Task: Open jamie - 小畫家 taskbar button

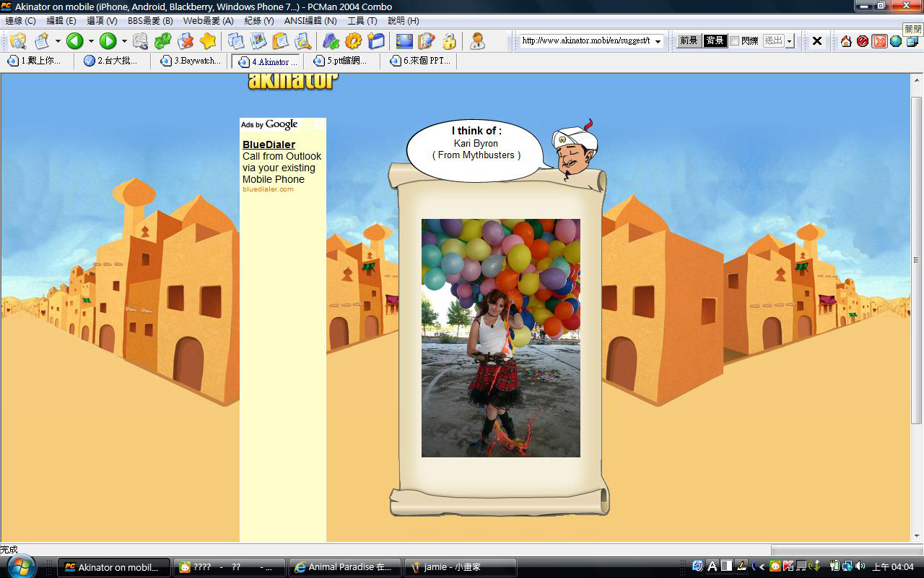Action: coord(460,567)
